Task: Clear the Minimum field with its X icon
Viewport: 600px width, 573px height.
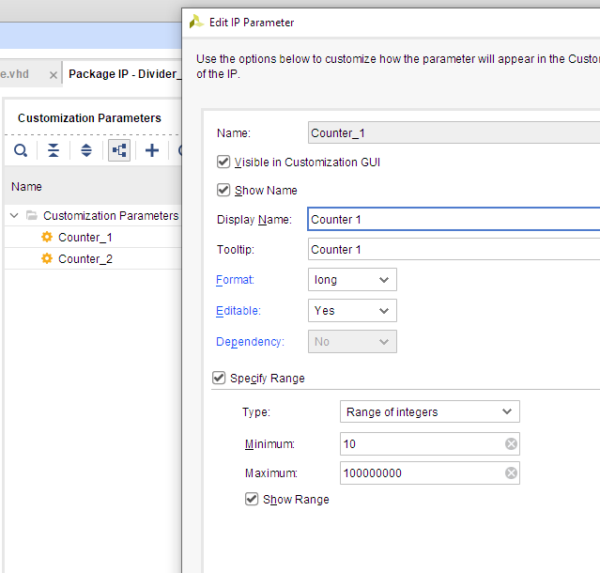Action: (x=511, y=444)
